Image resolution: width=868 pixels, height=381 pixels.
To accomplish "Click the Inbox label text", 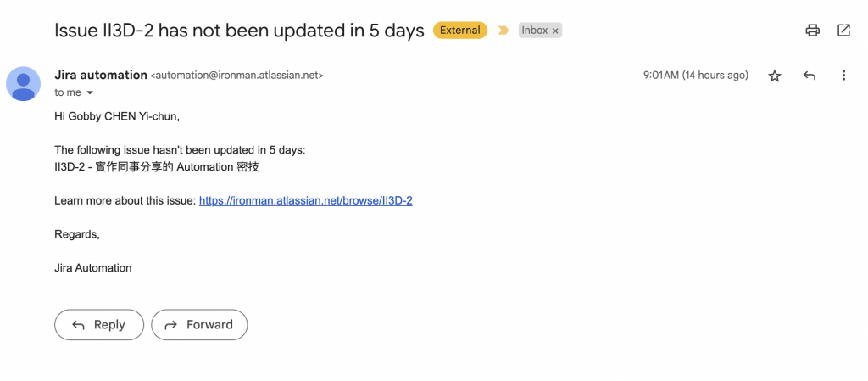I will pos(534,31).
